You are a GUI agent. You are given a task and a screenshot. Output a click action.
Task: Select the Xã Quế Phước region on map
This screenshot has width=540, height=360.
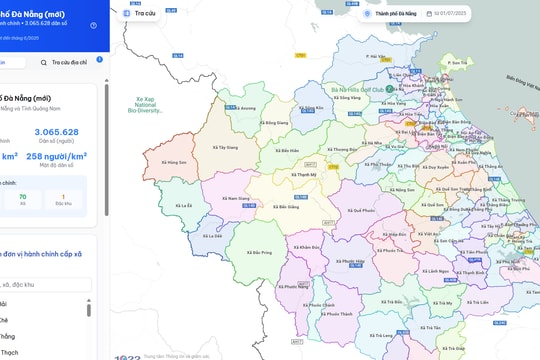(361, 210)
